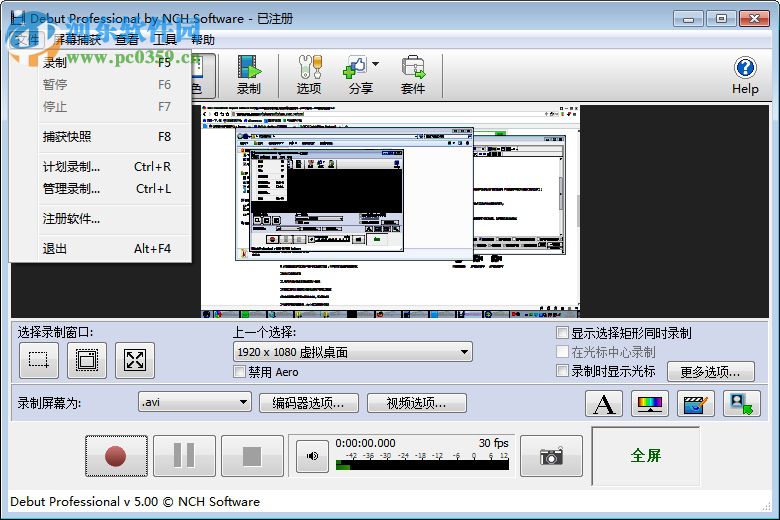Toggle 录制时显示光标 checkbox
This screenshot has height=520, width=780.
[x=562, y=371]
